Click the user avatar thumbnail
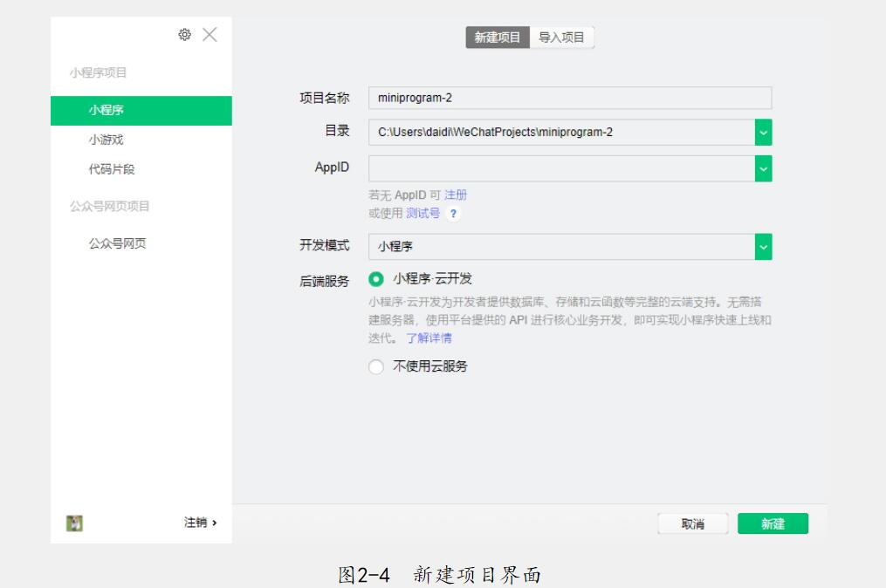The image size is (886, 588). pyautogui.click(x=75, y=523)
